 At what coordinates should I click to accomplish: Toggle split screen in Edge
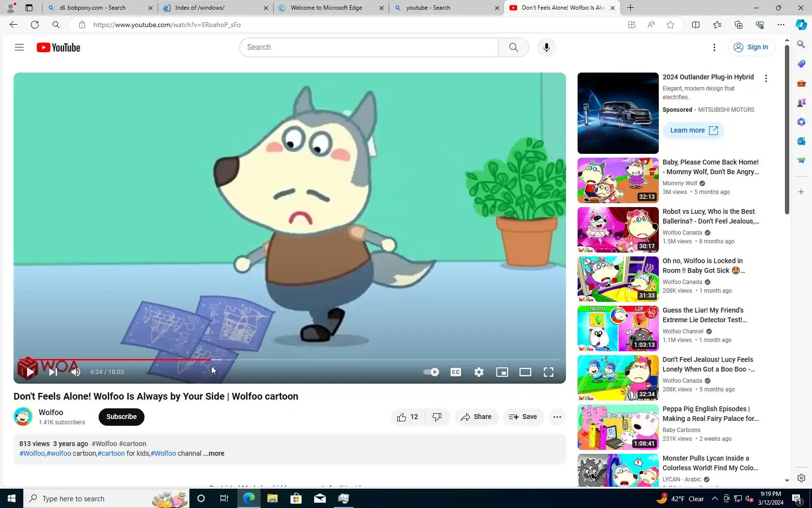tap(696, 25)
